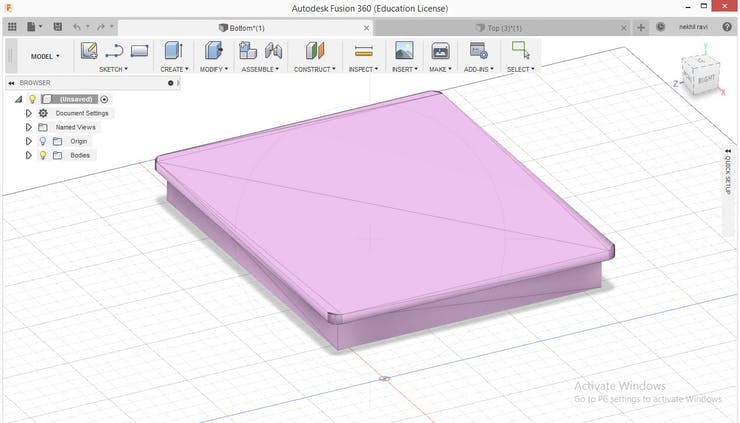Expand the Named Views tree node

28,127
